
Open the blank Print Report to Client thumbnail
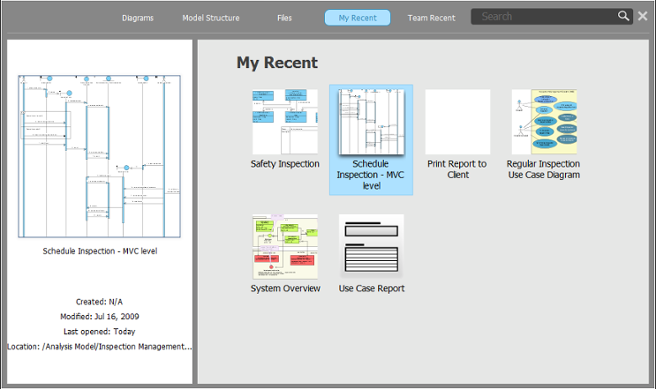(x=458, y=122)
